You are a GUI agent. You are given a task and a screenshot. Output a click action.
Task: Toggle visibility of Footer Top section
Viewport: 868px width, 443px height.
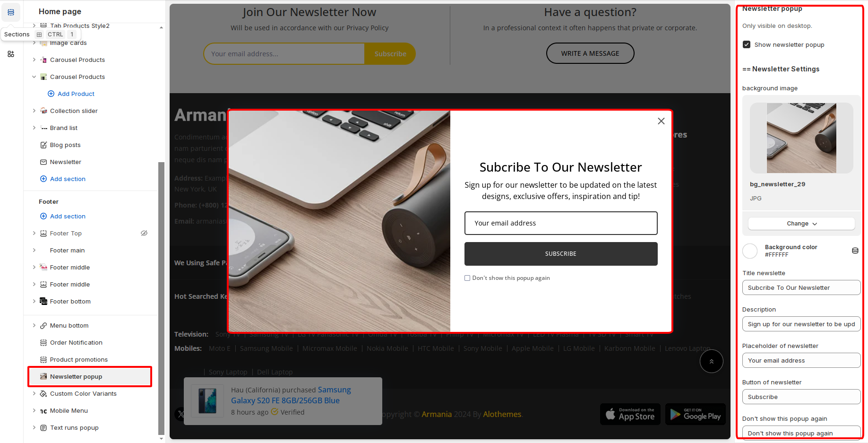point(144,233)
